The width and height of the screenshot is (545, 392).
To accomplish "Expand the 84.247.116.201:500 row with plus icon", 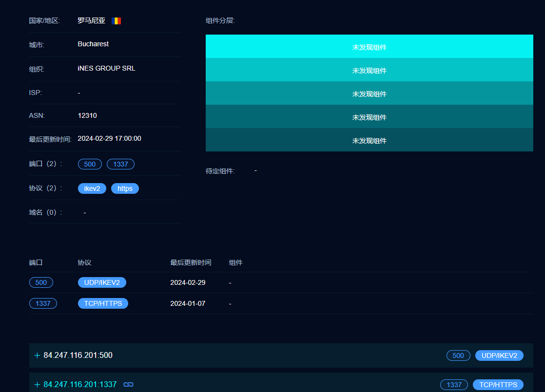I will 37,355.
